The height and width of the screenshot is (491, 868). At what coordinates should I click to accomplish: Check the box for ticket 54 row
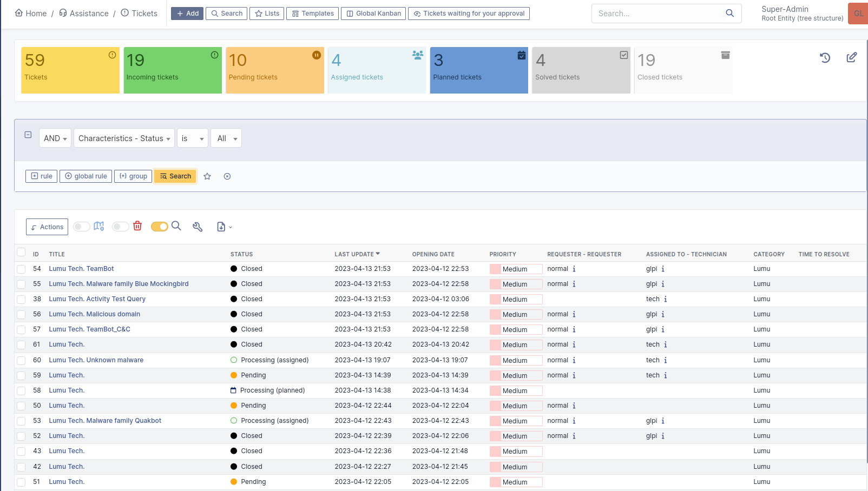(x=21, y=269)
